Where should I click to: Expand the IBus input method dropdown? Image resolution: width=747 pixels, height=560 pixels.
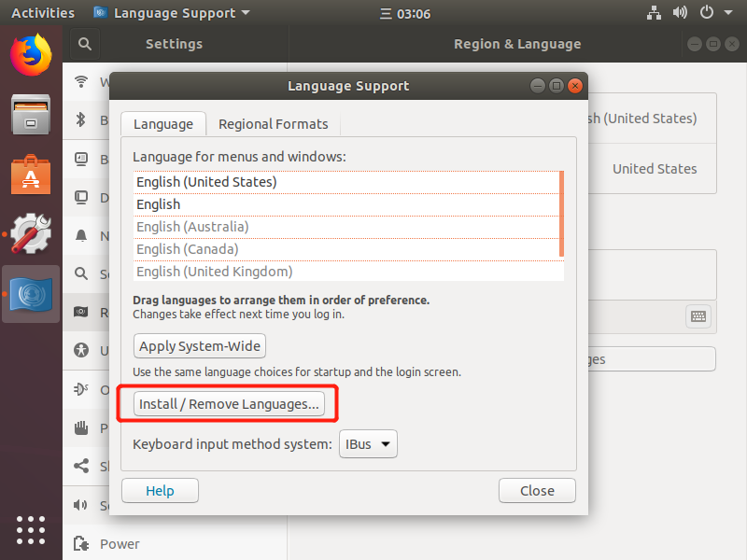[368, 444]
